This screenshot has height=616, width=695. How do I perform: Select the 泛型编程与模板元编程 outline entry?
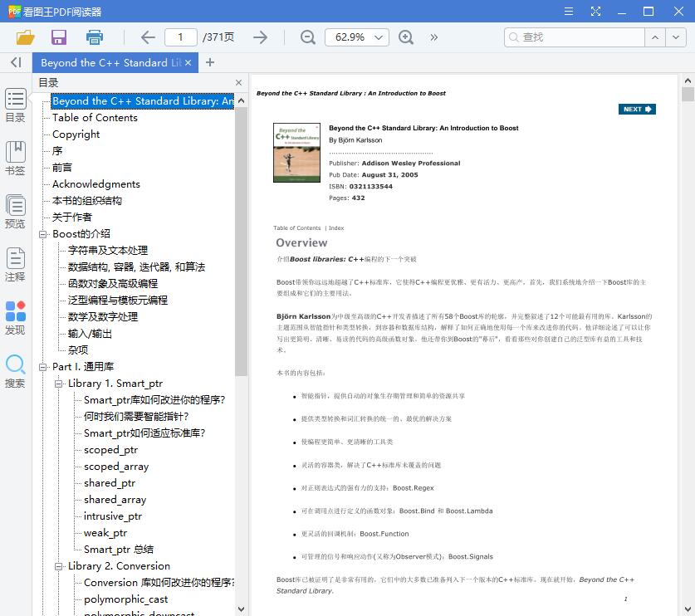tap(117, 301)
